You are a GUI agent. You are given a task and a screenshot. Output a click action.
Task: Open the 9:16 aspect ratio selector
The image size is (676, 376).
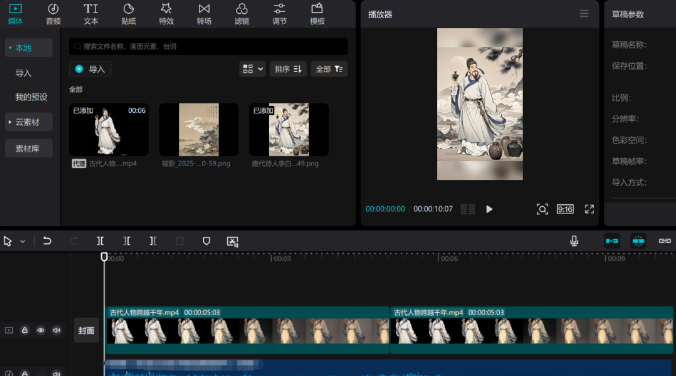pyautogui.click(x=565, y=209)
